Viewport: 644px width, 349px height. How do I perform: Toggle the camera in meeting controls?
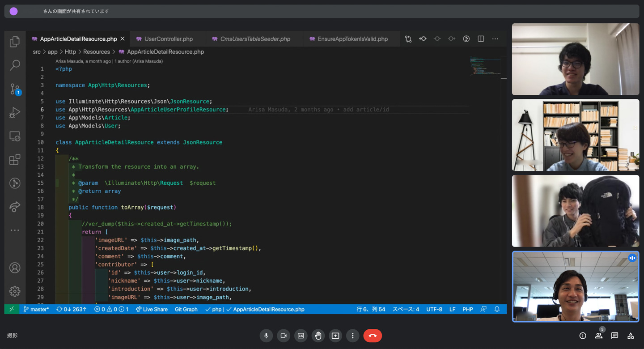tap(284, 336)
